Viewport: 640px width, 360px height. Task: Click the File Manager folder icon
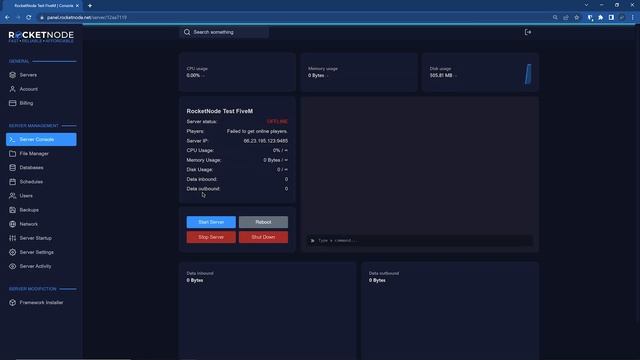[x=13, y=153]
